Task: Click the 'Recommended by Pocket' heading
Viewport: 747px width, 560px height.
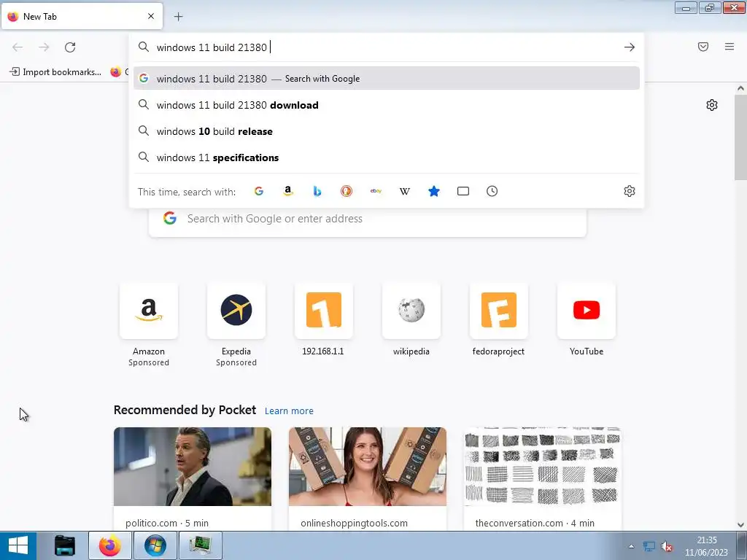Action: tap(185, 410)
